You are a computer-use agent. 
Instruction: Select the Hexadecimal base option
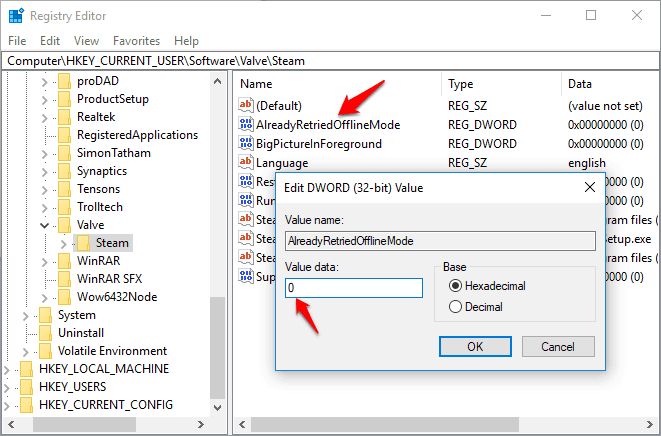pyautogui.click(x=487, y=286)
